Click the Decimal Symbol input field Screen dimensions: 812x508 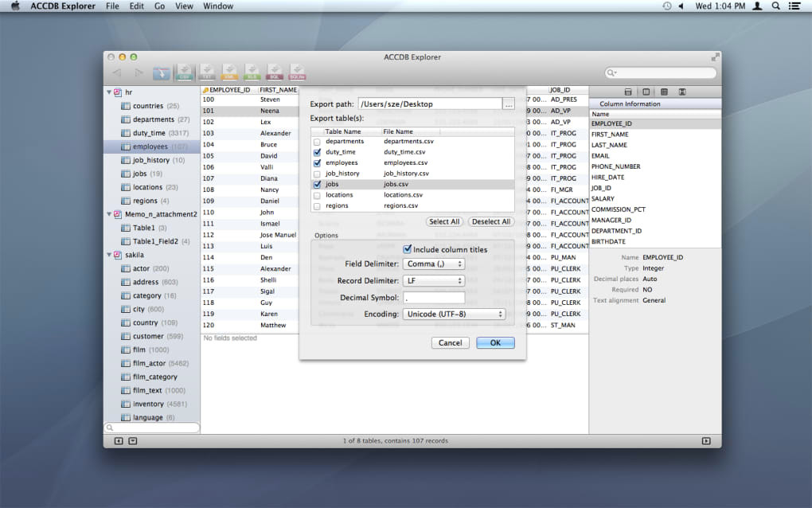pyautogui.click(x=433, y=298)
